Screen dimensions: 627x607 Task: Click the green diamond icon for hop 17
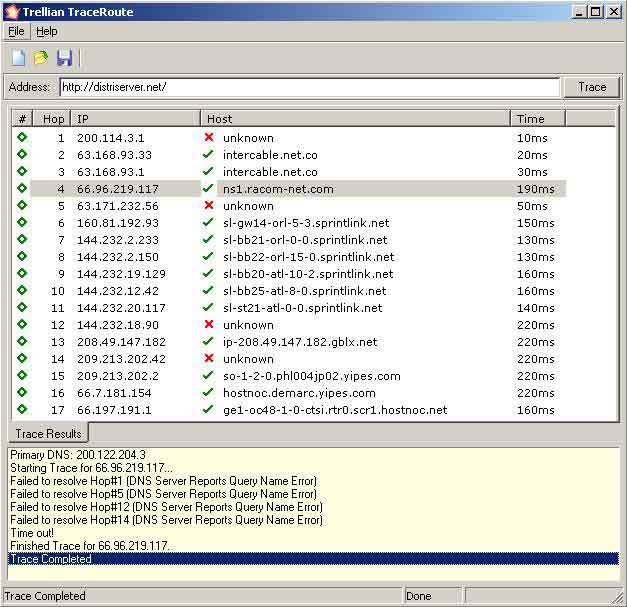22,409
